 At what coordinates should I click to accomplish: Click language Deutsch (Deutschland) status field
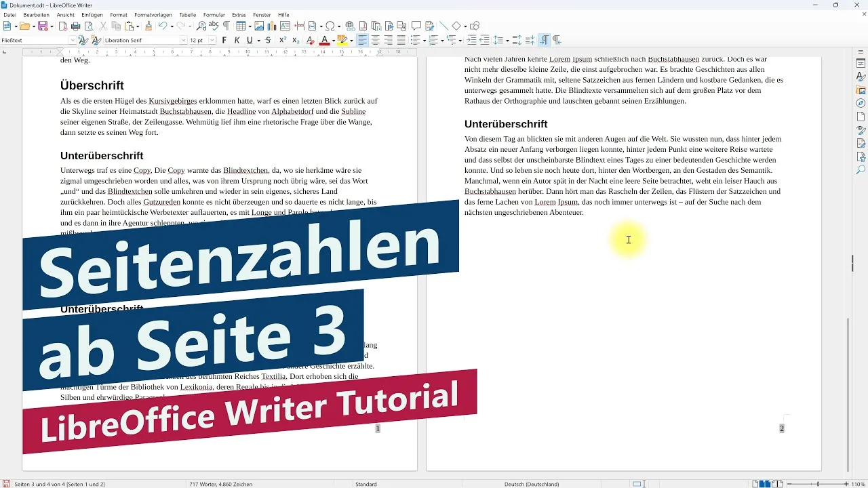pyautogui.click(x=532, y=484)
